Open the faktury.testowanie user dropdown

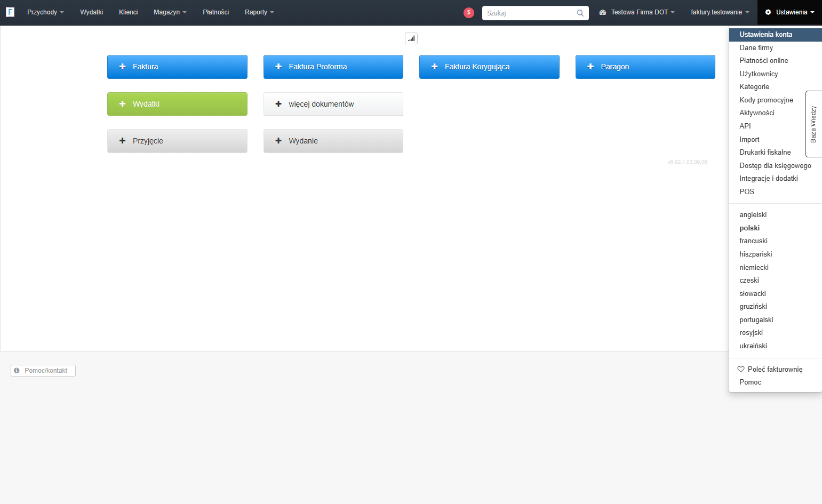[720, 12]
